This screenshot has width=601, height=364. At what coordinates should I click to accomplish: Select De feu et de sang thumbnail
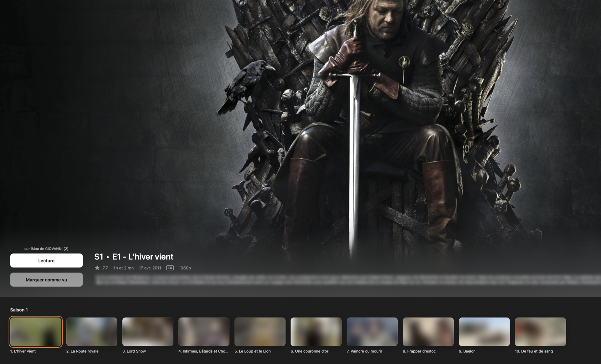[x=540, y=332]
